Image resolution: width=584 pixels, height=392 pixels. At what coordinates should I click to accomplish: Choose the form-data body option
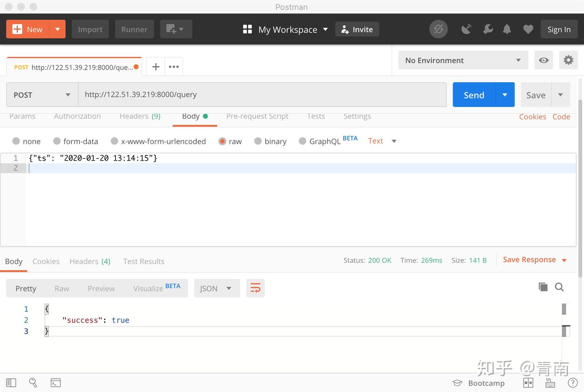pos(57,141)
